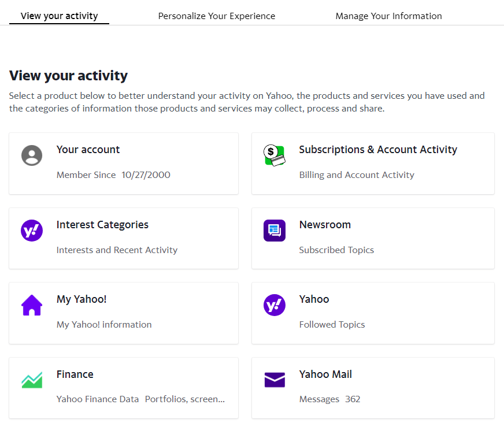Open Personalize Your Experience tab

tap(217, 16)
